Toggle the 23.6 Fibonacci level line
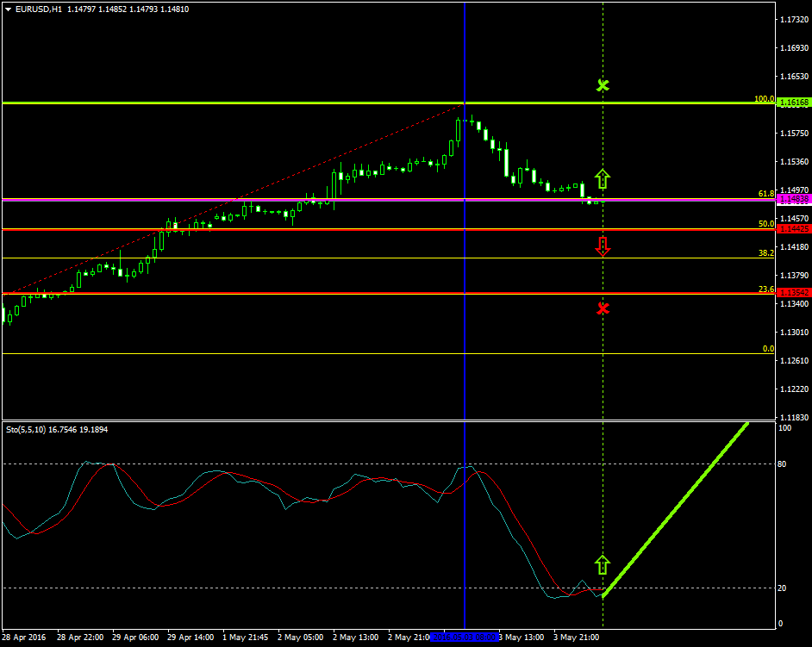812x647 pixels. coord(259,293)
